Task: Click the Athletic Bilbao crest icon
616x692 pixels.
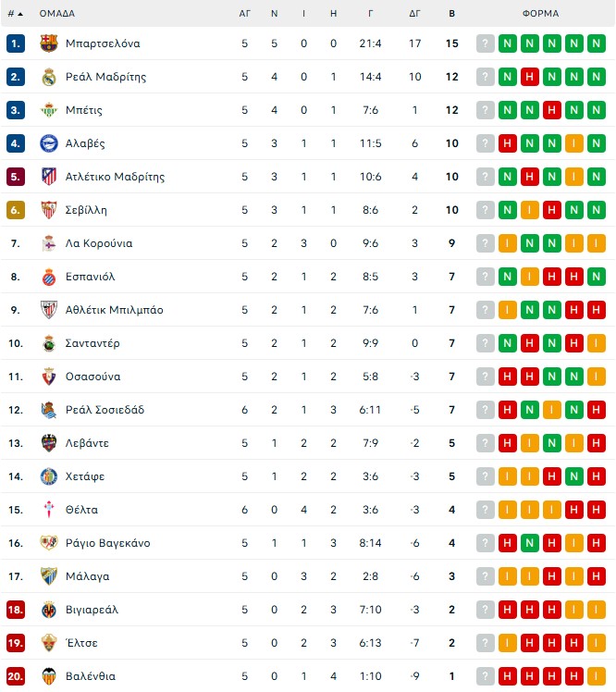Action: click(x=48, y=310)
